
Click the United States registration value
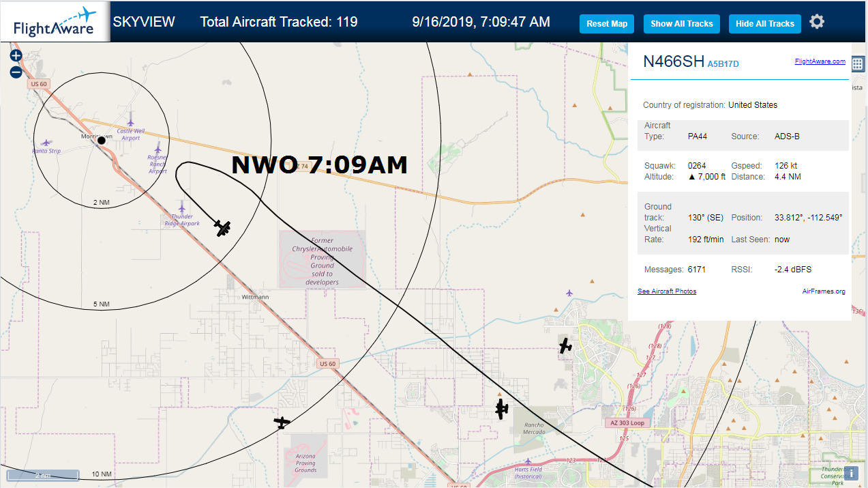click(x=753, y=105)
